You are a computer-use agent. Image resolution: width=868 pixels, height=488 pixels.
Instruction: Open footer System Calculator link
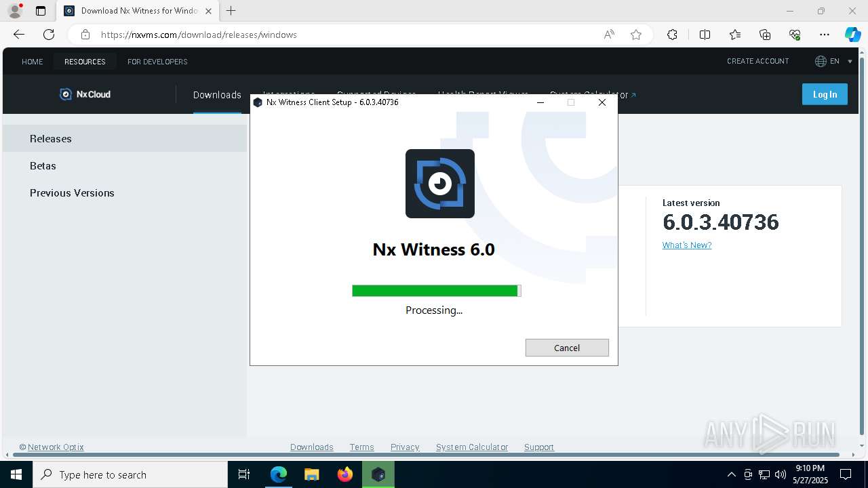pyautogui.click(x=472, y=447)
